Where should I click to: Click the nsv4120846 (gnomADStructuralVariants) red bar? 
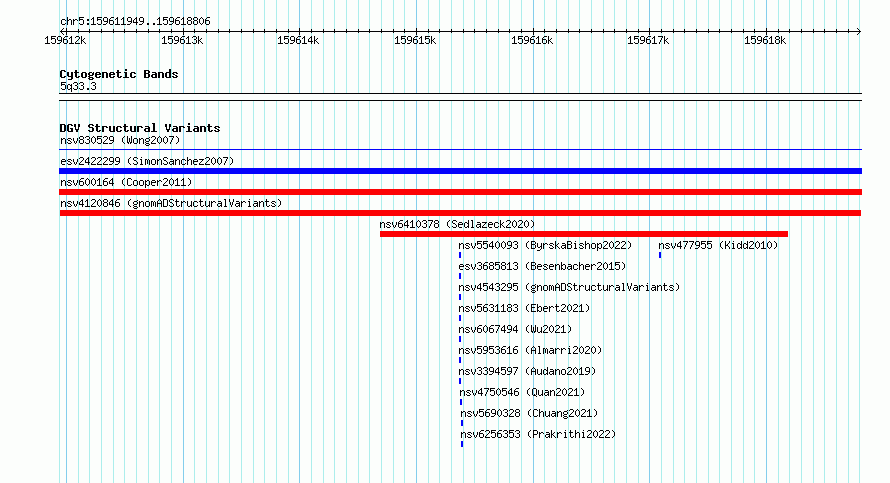tap(460, 213)
